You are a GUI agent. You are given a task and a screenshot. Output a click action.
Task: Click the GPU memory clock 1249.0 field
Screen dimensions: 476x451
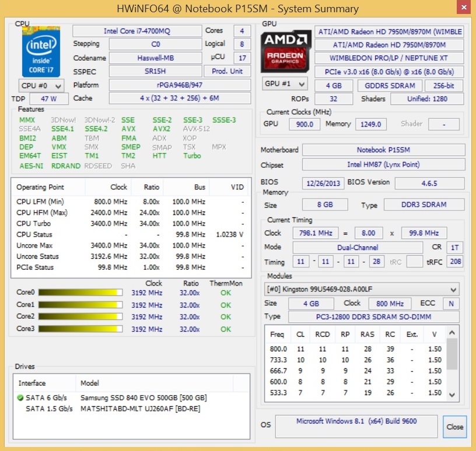370,124
